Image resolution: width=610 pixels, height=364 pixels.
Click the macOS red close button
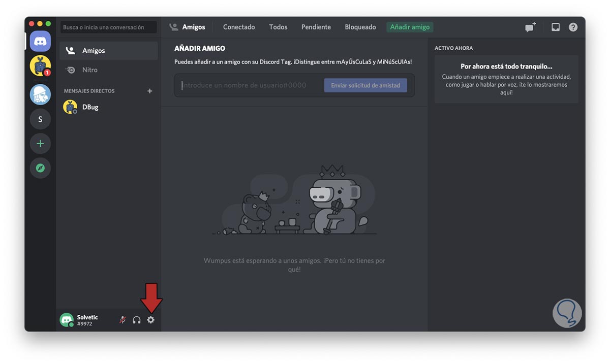31,23
